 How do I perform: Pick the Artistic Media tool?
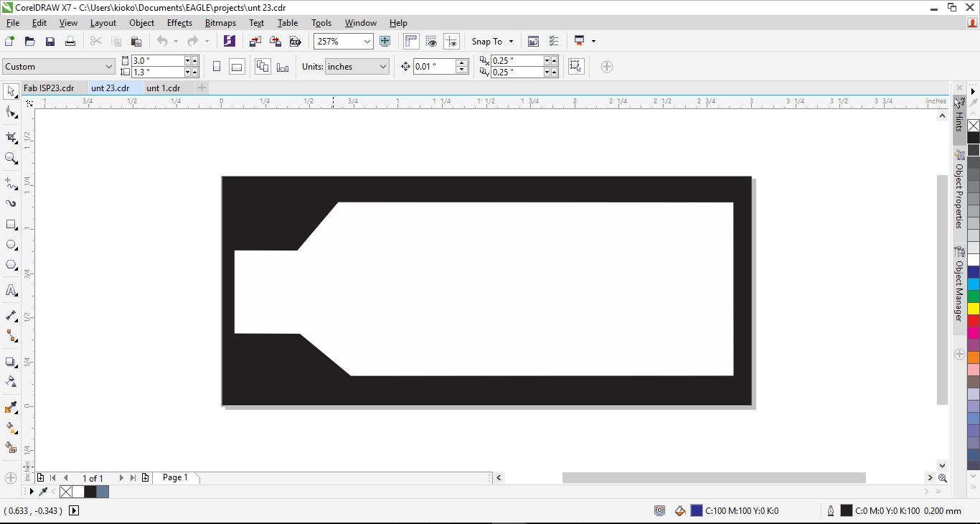[11, 203]
